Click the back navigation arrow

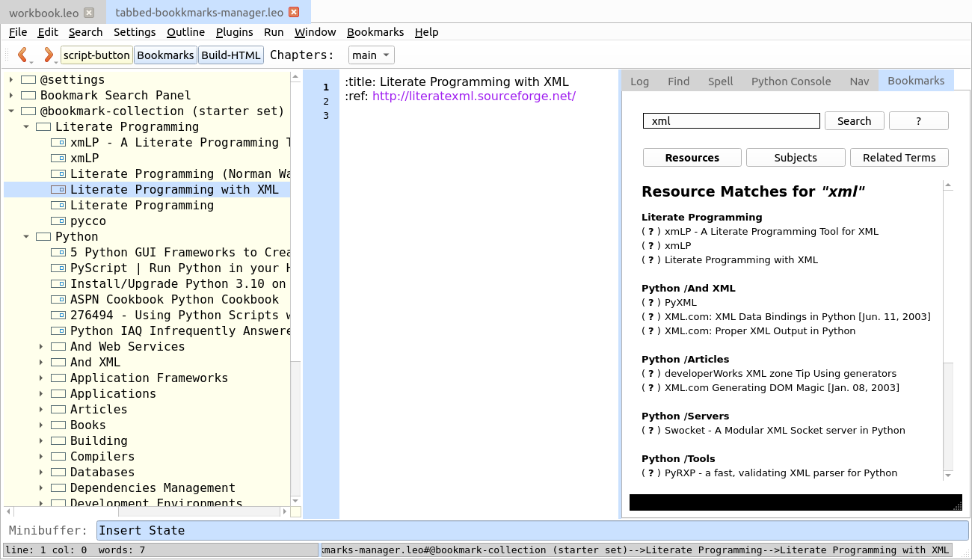[22, 55]
